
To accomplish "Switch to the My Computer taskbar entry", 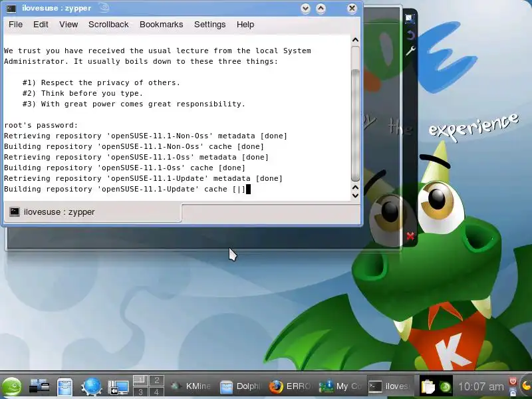I will coord(340,386).
